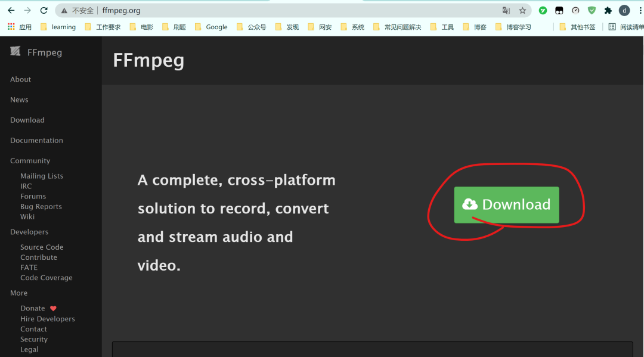The height and width of the screenshot is (357, 644).
Task: Open the reading list button
Action: 626,27
